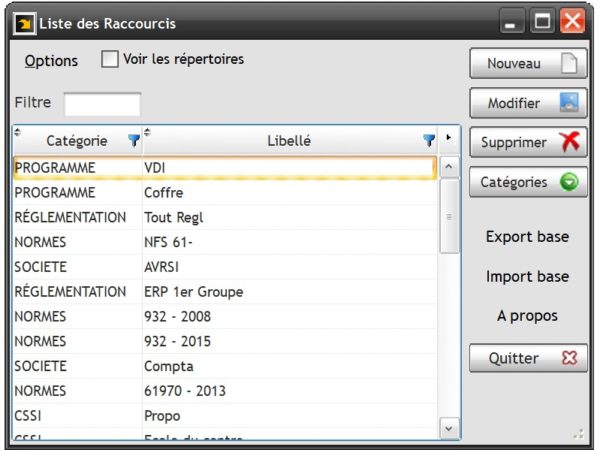Click the scrollbar up arrow of the list
The height and width of the screenshot is (450, 600).
click(449, 167)
